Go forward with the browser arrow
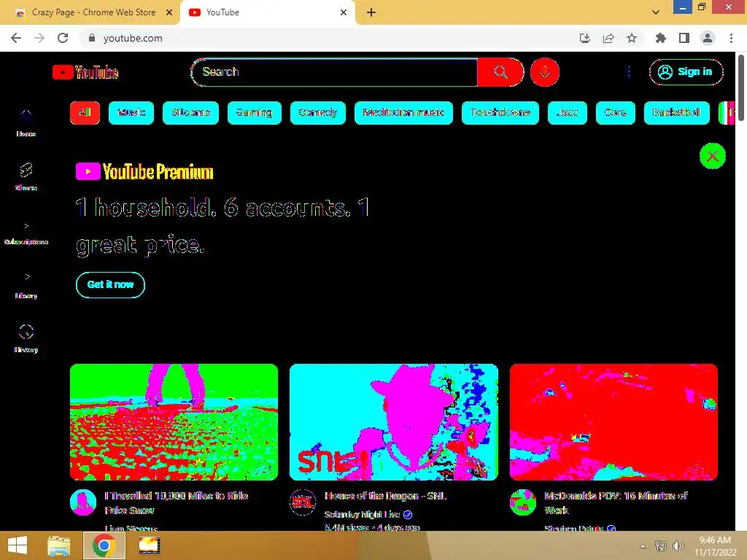This screenshot has height=560, width=747. click(x=39, y=38)
